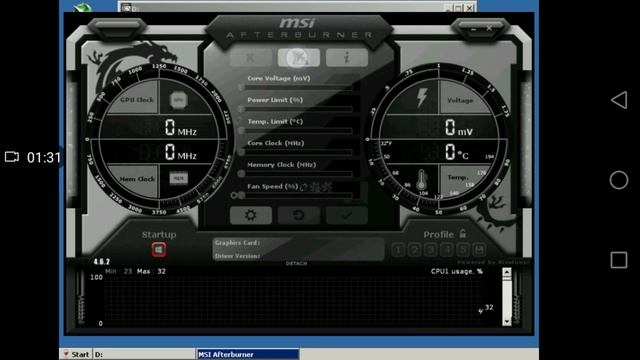Open the Start menu button
The image size is (640, 360).
click(76, 354)
